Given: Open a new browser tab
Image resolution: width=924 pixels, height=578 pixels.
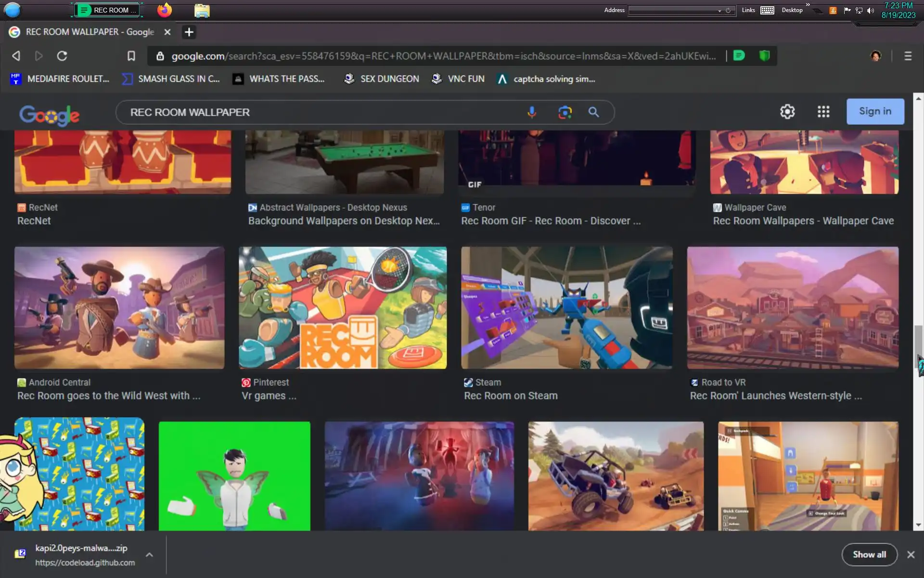Looking at the screenshot, I should click(x=189, y=32).
